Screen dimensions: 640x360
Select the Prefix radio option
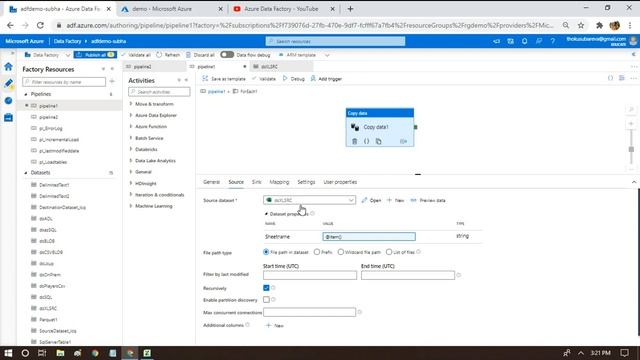317,252
